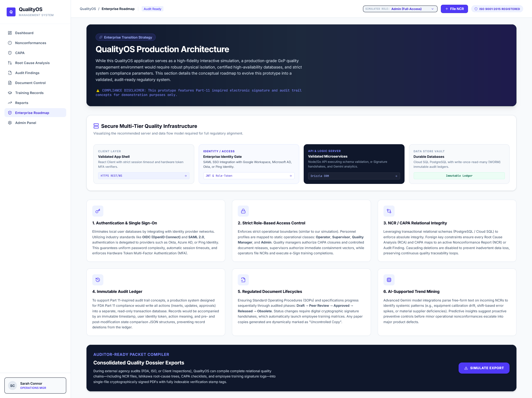This screenshot has width=532, height=398.
Task: Click the OPERATIONS MGR role label
Action: tap(33, 388)
